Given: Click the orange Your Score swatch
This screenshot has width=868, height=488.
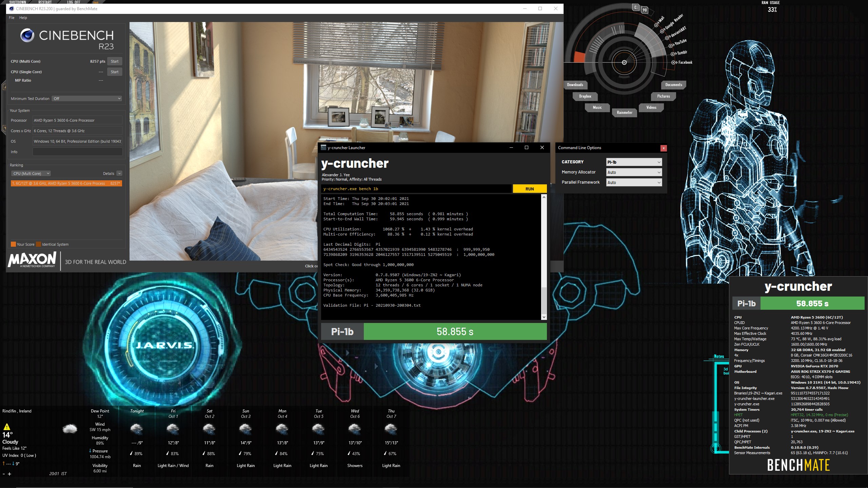Looking at the screenshot, I should pyautogui.click(x=13, y=244).
